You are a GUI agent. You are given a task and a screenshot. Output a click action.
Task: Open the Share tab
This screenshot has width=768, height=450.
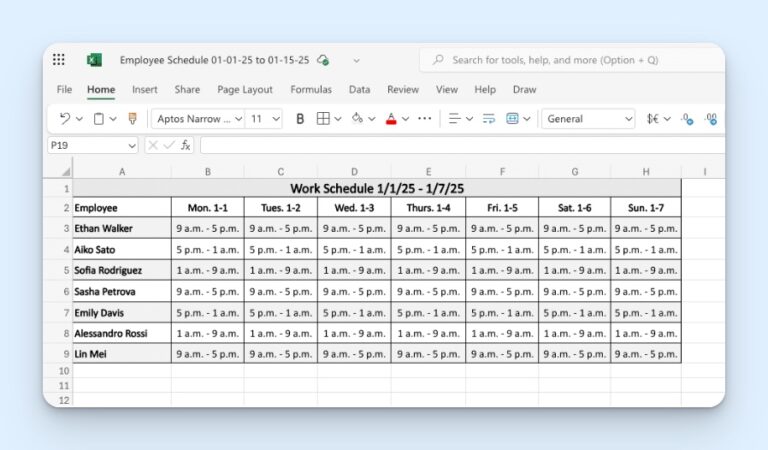(x=187, y=90)
